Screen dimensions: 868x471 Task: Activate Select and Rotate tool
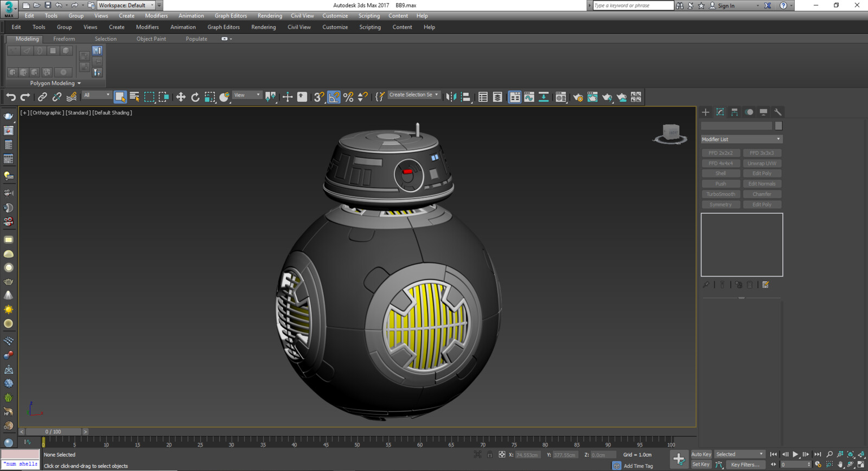[x=195, y=97]
